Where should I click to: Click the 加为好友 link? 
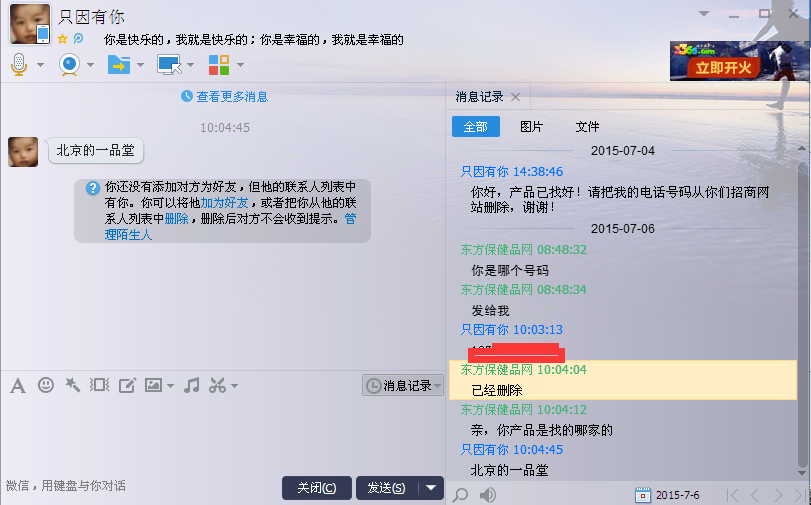[224, 202]
